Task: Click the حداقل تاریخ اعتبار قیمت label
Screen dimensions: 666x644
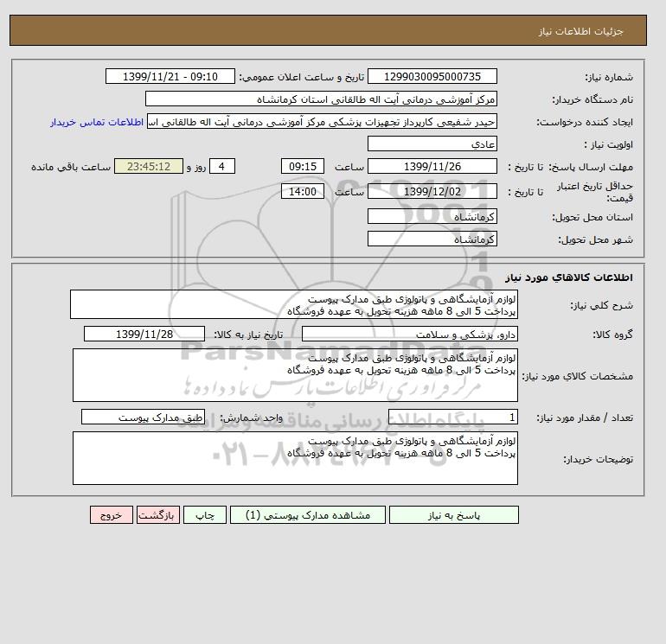Action: click(595, 192)
